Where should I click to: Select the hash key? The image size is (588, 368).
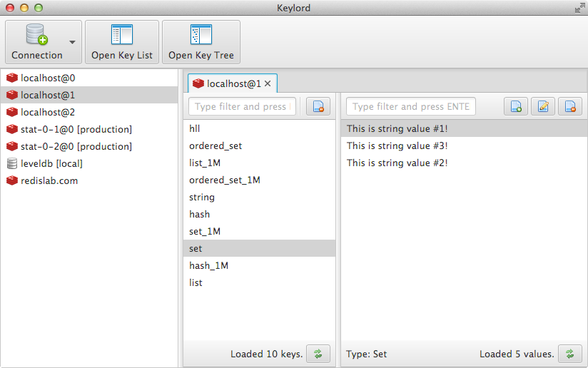pyautogui.click(x=259, y=215)
